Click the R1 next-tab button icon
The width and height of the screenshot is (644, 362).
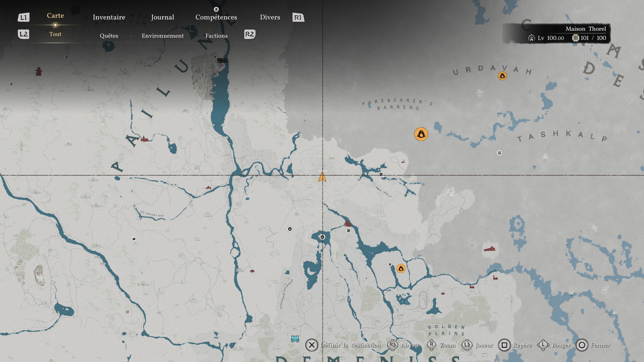coord(298,17)
